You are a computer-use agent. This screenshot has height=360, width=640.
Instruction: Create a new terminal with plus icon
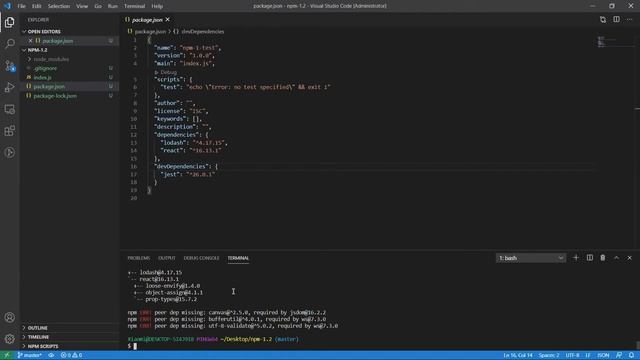click(576, 258)
